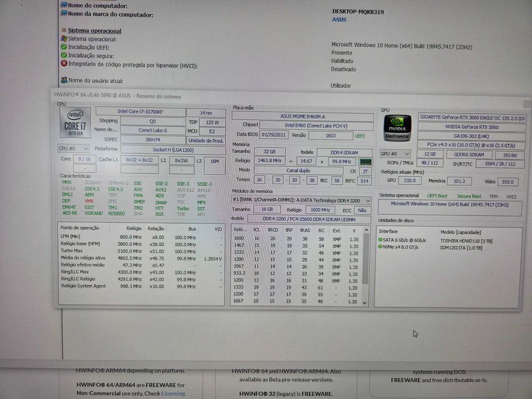
Task: Click the NVIDIA GeForce logo
Action: 397,128
